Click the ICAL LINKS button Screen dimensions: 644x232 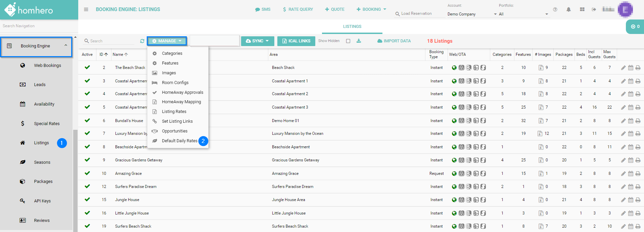click(296, 41)
